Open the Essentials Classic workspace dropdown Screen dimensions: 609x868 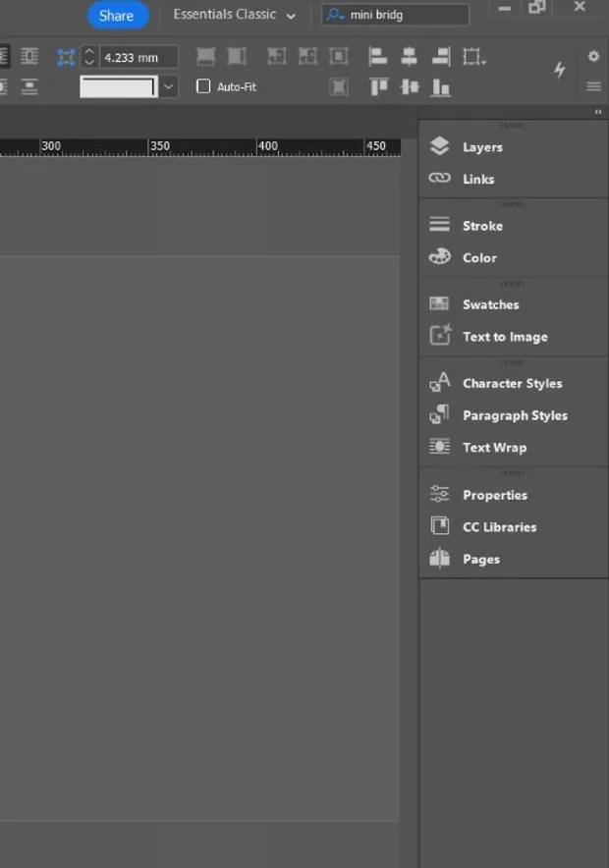[234, 15]
